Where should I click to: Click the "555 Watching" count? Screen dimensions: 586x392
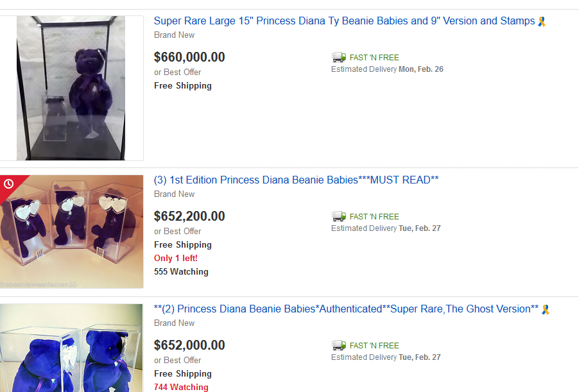[x=181, y=271]
